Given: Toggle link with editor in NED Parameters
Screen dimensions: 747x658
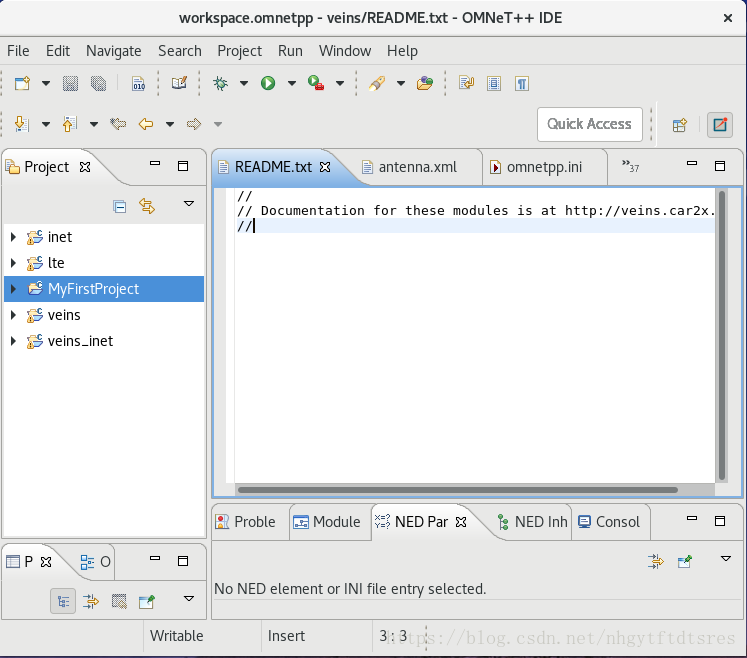Looking at the screenshot, I should pyautogui.click(x=656, y=562).
